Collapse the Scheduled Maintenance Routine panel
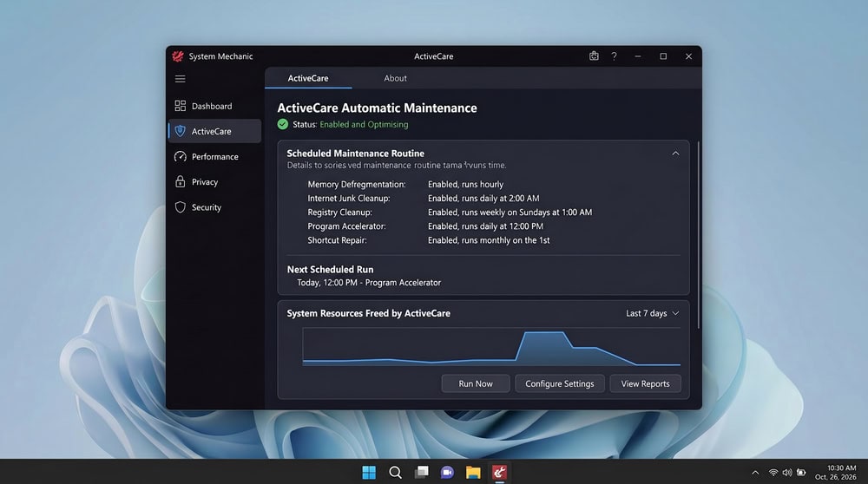868x484 pixels. [675, 154]
